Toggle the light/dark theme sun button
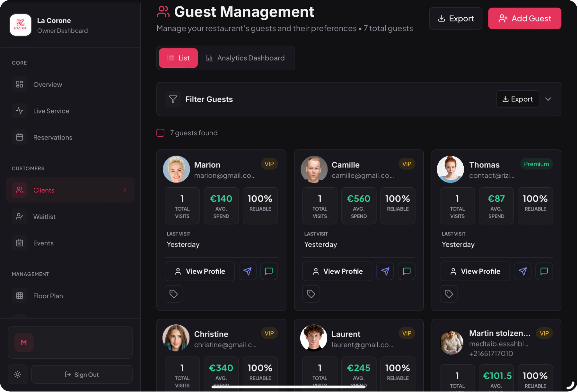This screenshot has width=578, height=392. (x=18, y=374)
